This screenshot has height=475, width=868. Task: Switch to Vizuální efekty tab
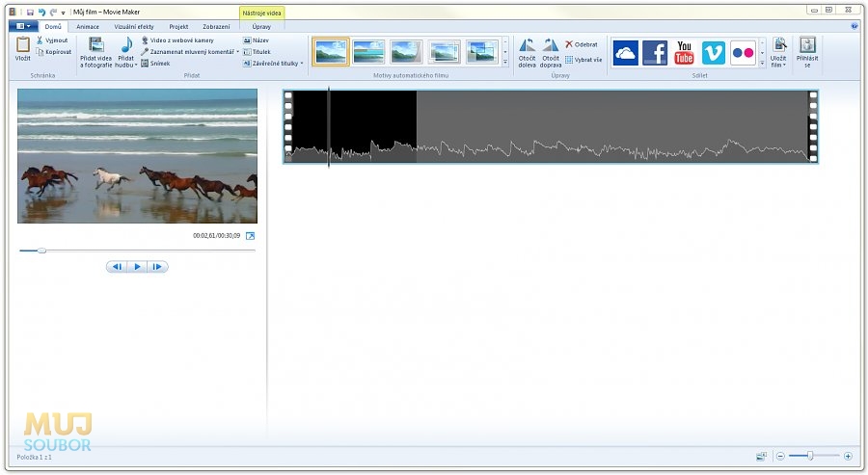click(x=134, y=27)
